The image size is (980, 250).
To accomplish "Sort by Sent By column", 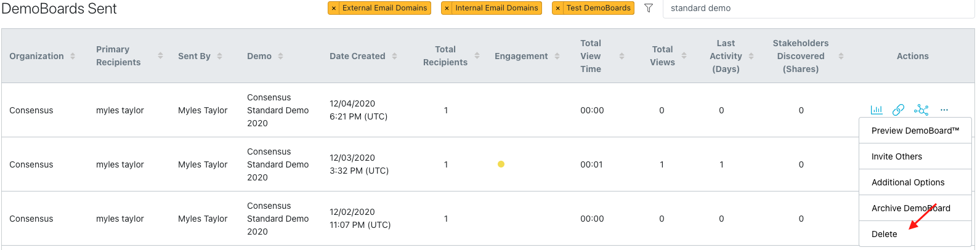I will [219, 56].
